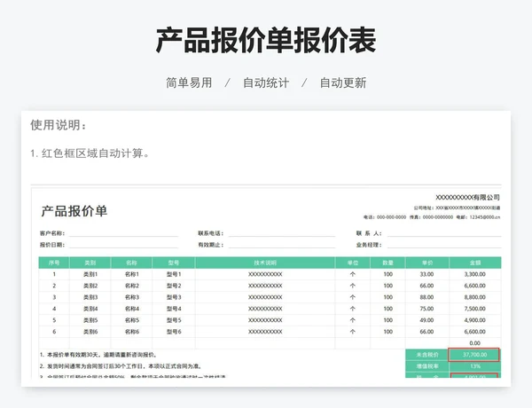Click the 产品报价单报价表 main title
Viewport: 532px width, 408px height.
[x=266, y=41]
